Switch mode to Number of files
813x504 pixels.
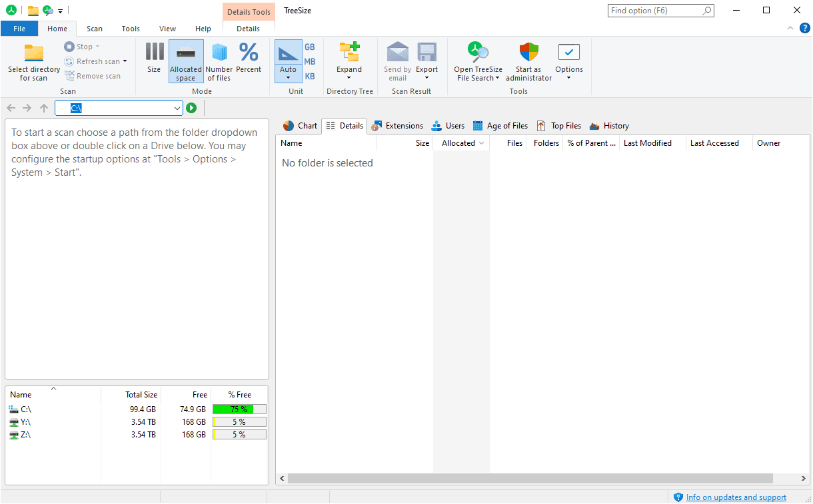point(219,61)
